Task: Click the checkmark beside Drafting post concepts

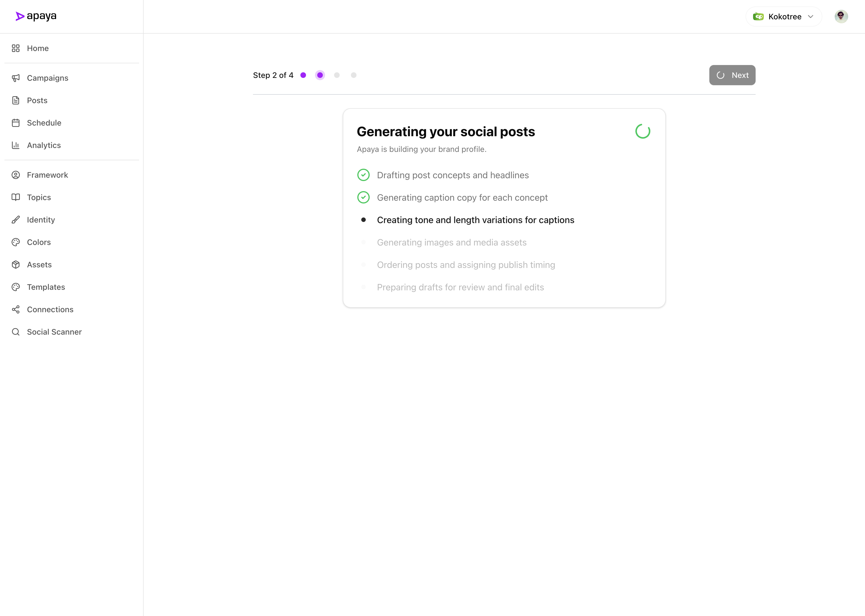Action: point(363,175)
